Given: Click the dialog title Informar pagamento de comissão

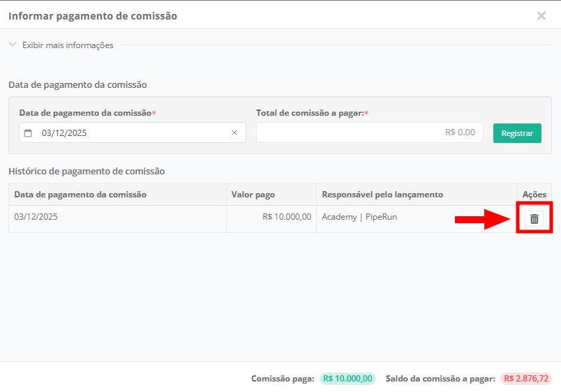Looking at the screenshot, I should (92, 15).
